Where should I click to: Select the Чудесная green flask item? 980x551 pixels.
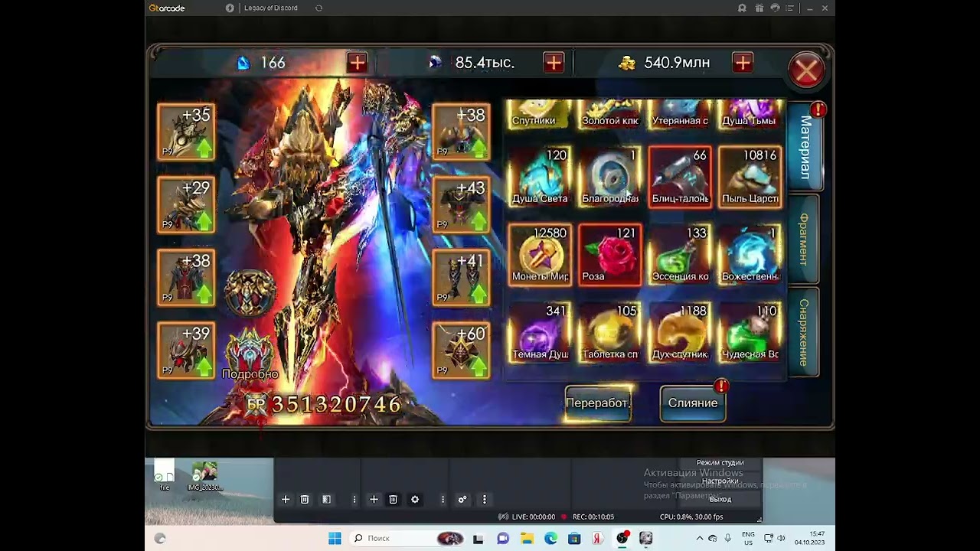click(x=750, y=332)
